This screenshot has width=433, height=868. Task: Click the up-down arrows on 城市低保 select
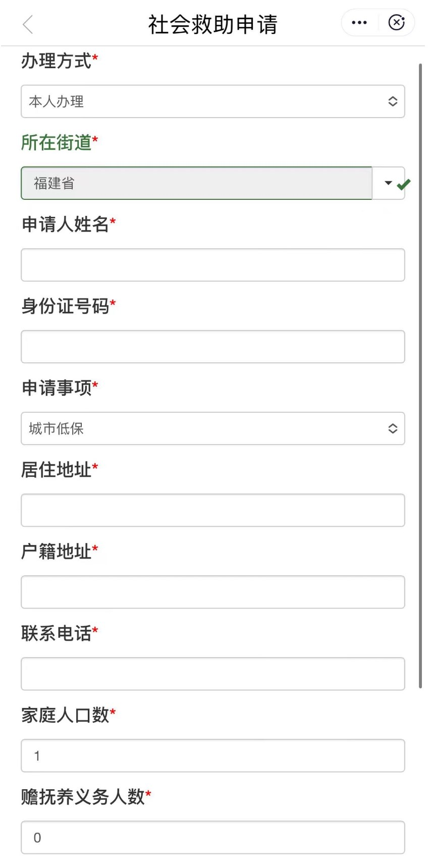point(393,428)
